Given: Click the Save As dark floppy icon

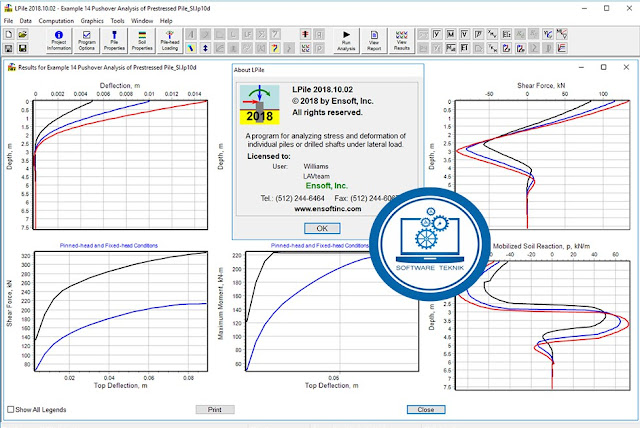Looking at the screenshot, I should coord(22,48).
